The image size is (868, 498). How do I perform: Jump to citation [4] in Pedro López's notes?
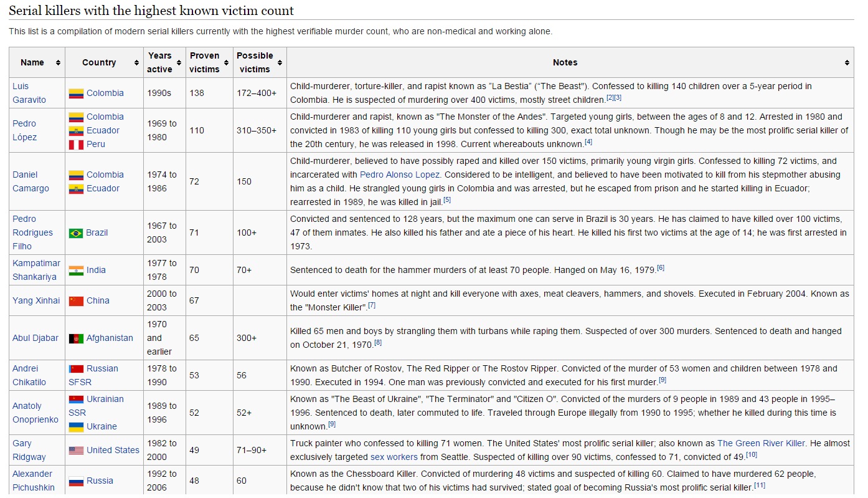pyautogui.click(x=588, y=142)
